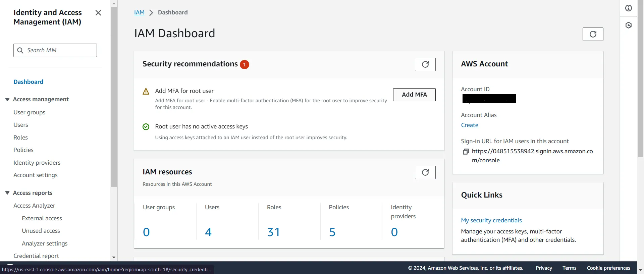Collapse the Access reports section arrow

pos(7,193)
